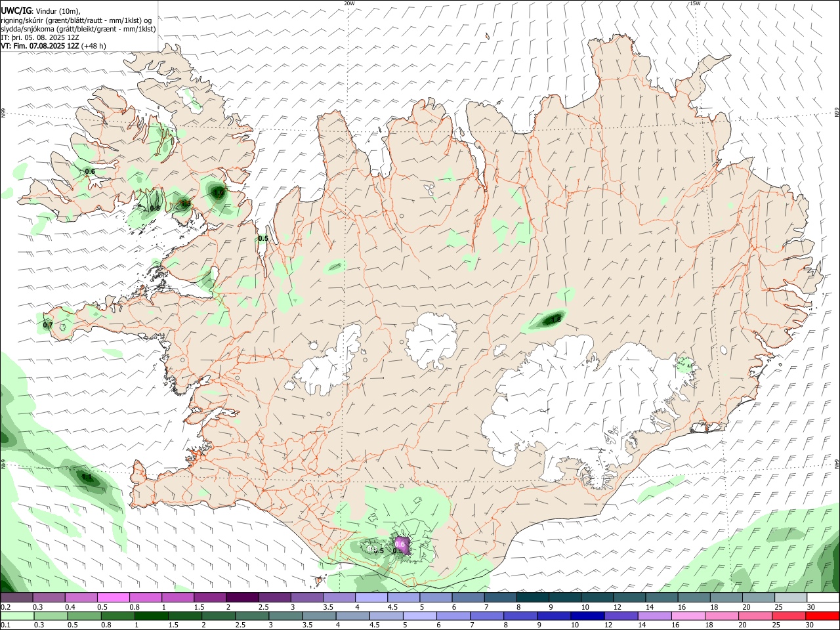The width and height of the screenshot is (840, 630).
Task: Pick the lower-row crimson swatch between 25 and 30
Action: click(x=788, y=616)
